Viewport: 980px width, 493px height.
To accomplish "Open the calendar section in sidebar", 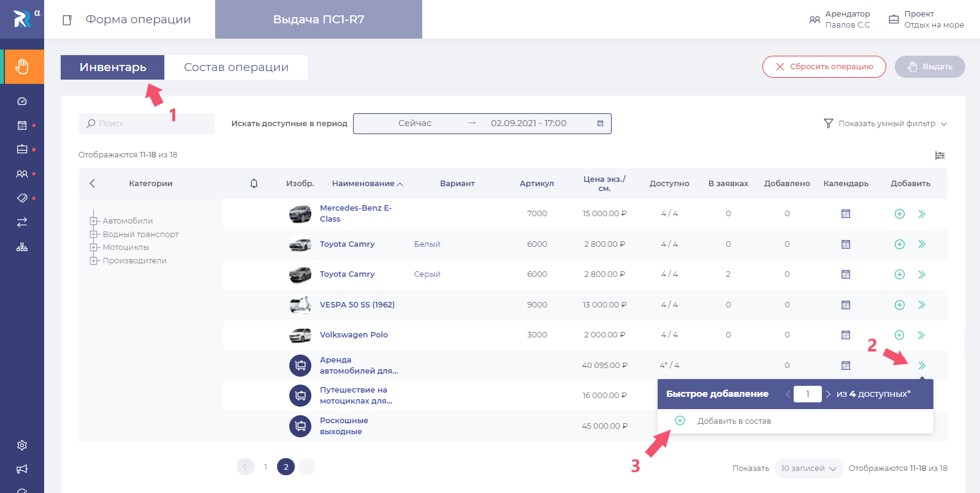I will tap(22, 126).
